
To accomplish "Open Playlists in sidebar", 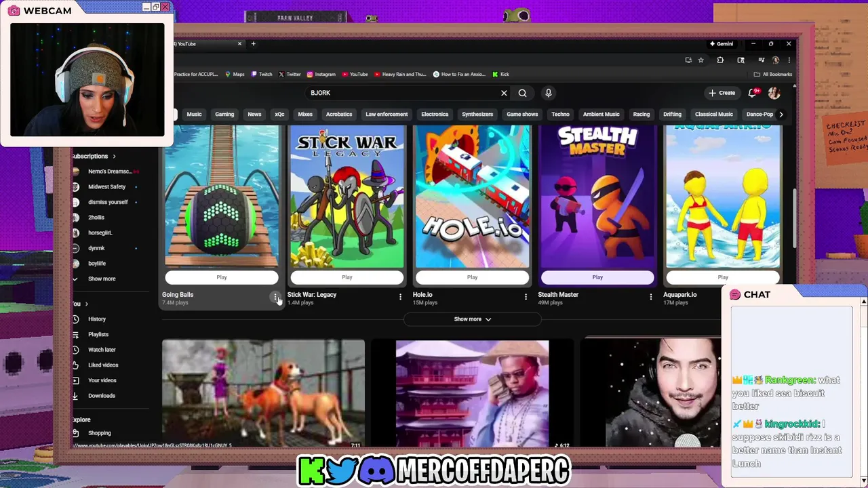I will tap(98, 335).
